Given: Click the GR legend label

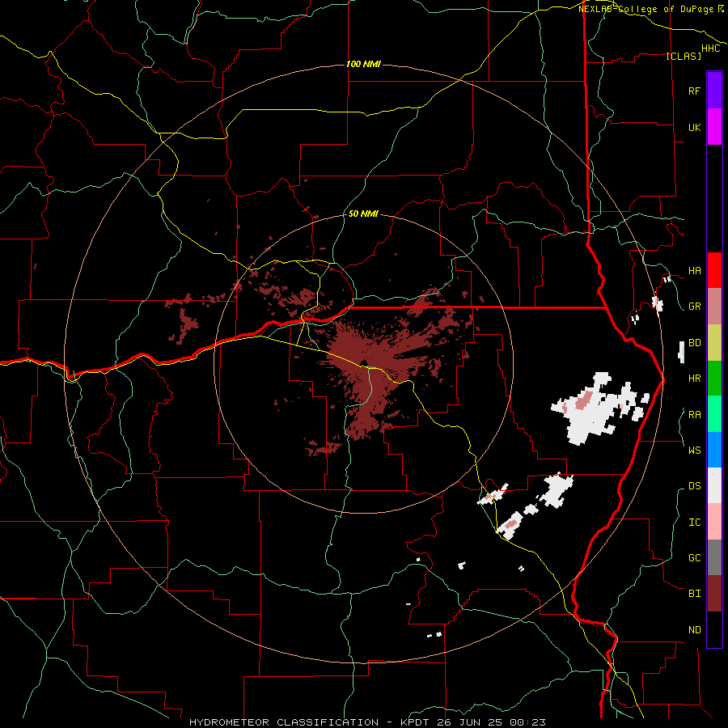Looking at the screenshot, I should click(x=694, y=307).
